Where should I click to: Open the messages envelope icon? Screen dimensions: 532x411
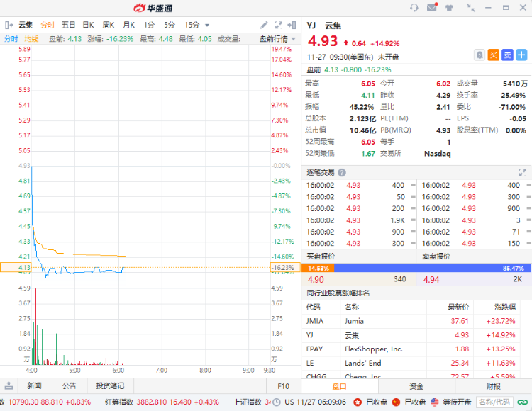pyautogui.click(x=432, y=7)
